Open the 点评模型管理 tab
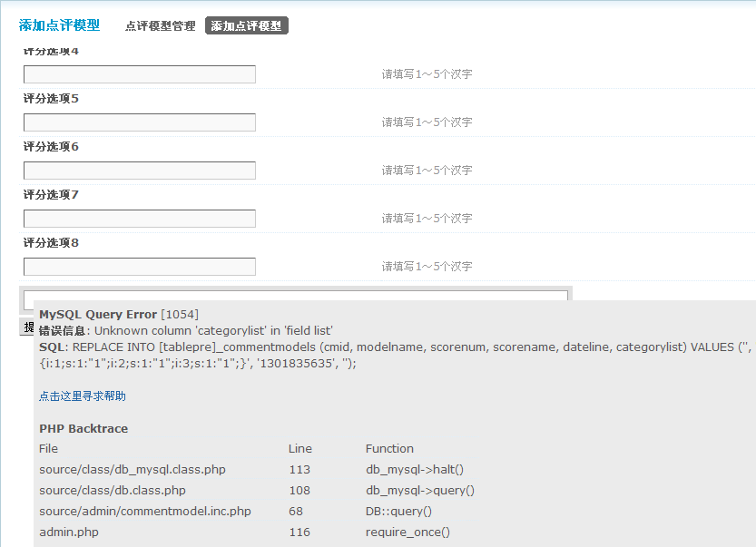 tap(160, 26)
